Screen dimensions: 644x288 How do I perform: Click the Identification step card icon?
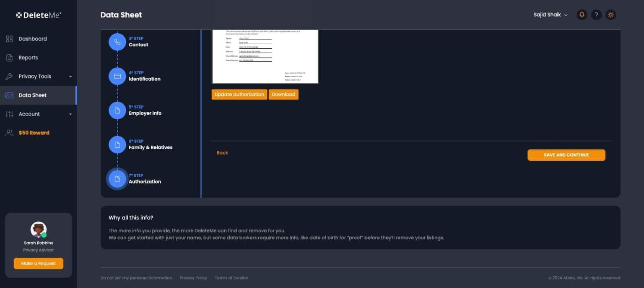(x=117, y=76)
